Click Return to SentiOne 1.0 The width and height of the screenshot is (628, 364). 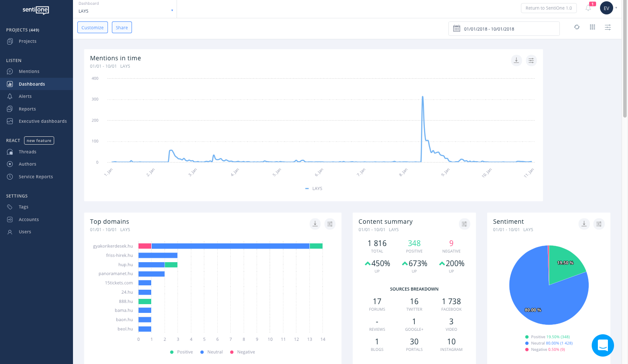point(548,8)
